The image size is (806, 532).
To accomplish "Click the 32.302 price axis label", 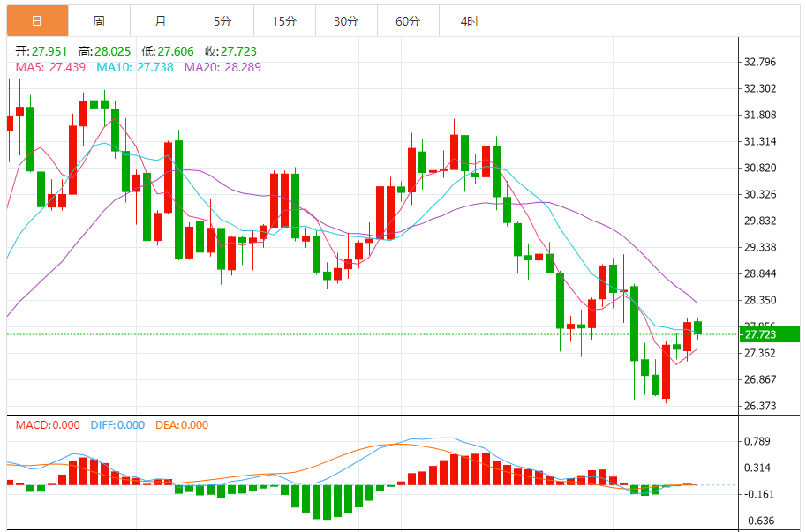I will click(x=760, y=88).
